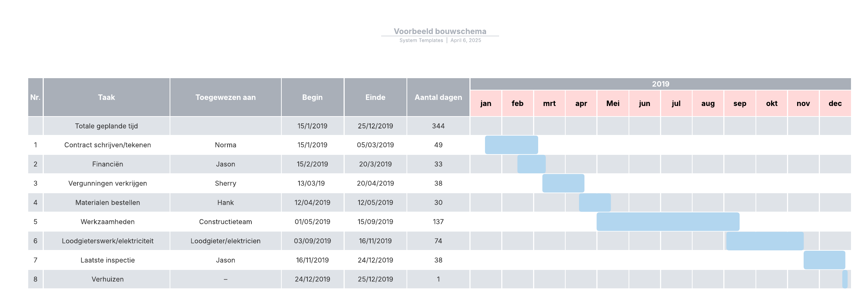Click the 'Toegewezen aan' column header

coord(225,97)
